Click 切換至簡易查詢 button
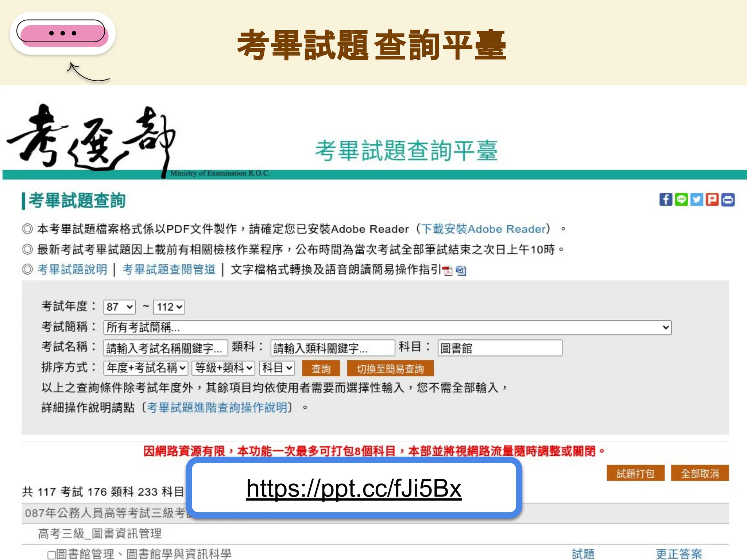Image resolution: width=747 pixels, height=560 pixels. pyautogui.click(x=390, y=369)
